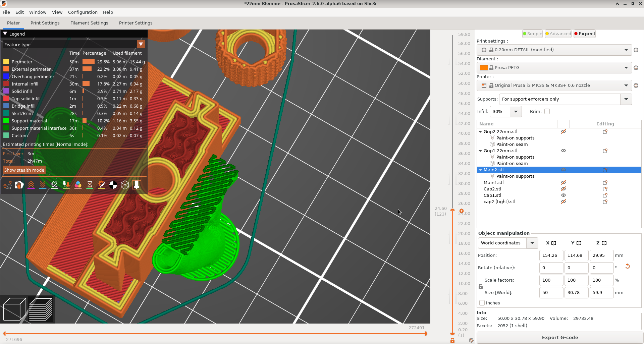Select Expert mode
The image size is (644, 344).
click(585, 34)
